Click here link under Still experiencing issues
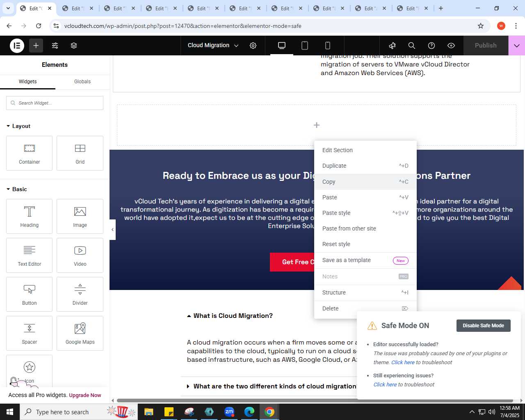This screenshot has height=420, width=525. click(385, 384)
